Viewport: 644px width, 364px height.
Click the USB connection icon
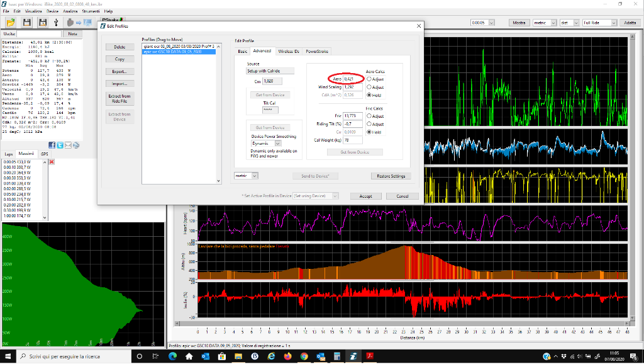click(57, 23)
